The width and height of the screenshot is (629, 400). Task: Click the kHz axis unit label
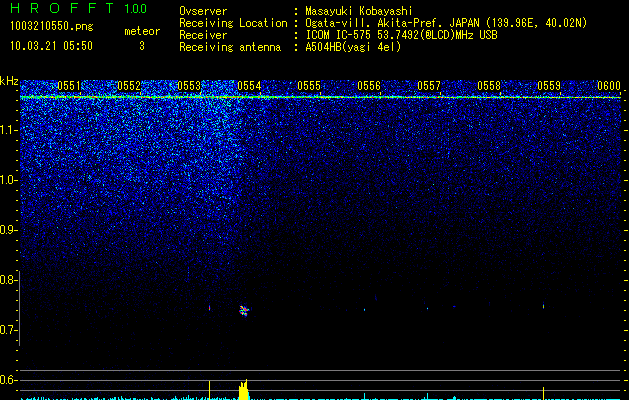(9, 81)
